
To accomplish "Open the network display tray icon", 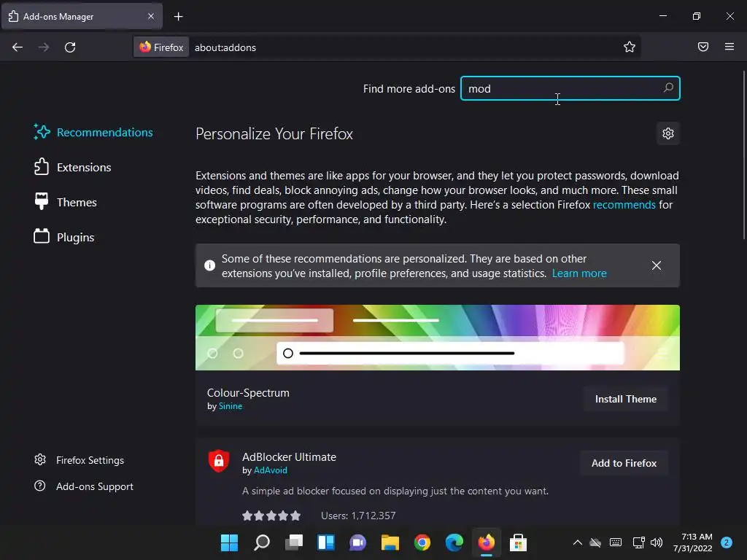I will [638, 542].
